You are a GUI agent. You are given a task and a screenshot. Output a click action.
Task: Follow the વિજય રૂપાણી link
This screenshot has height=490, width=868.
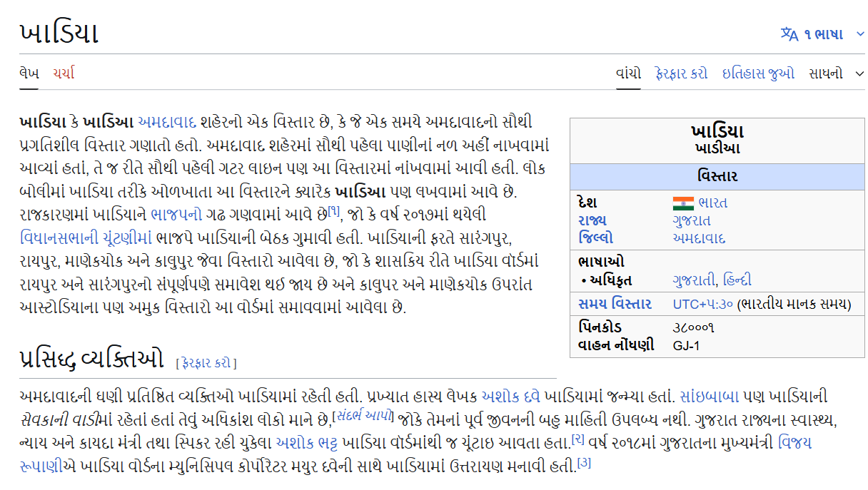794,443
